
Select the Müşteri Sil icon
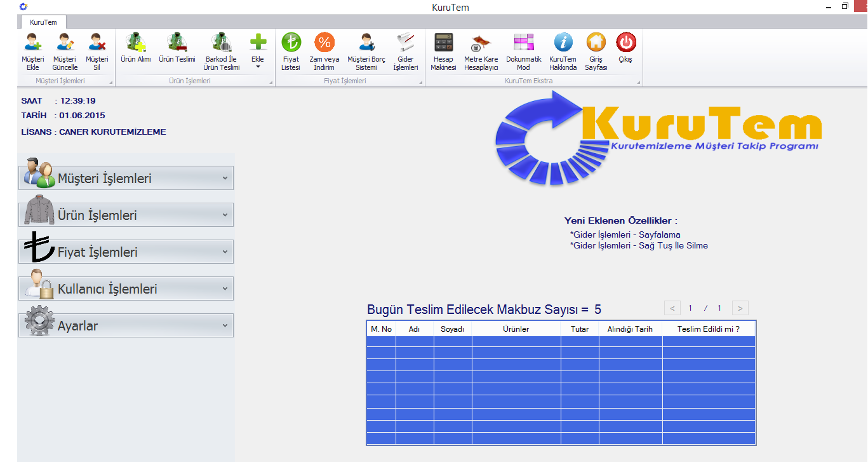click(97, 43)
